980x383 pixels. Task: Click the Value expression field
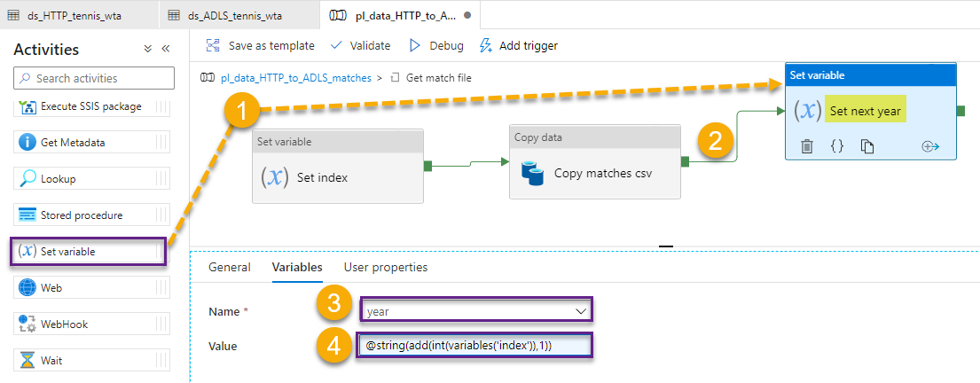(x=476, y=346)
